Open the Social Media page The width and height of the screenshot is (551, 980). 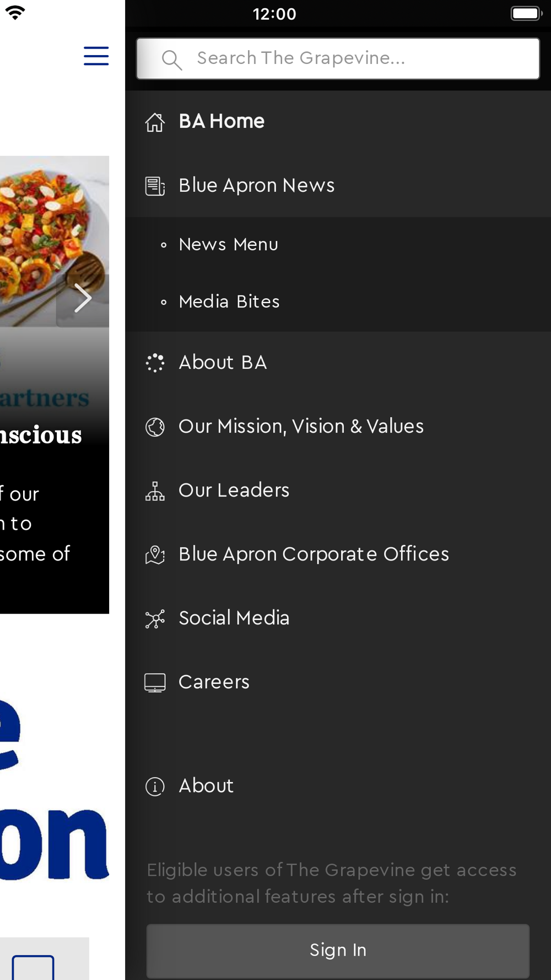[x=338, y=618]
